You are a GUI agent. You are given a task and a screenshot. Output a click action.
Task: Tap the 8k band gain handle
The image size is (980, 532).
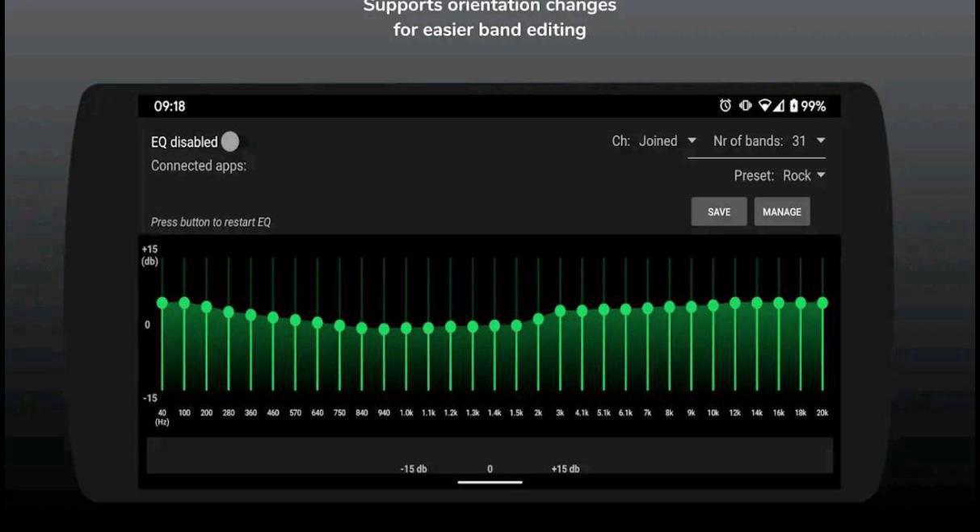click(667, 308)
